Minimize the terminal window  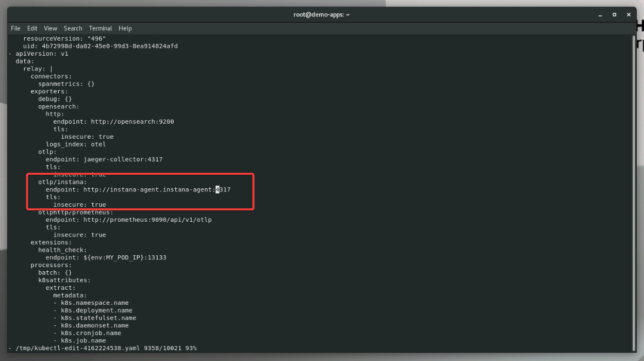point(600,15)
